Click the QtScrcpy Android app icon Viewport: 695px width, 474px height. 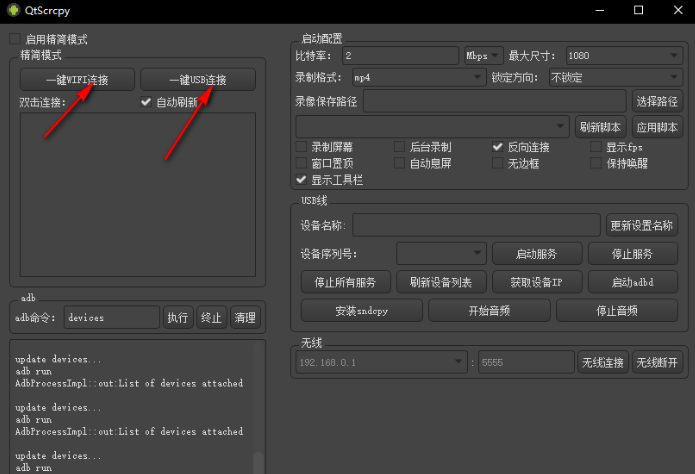pyautogui.click(x=14, y=10)
